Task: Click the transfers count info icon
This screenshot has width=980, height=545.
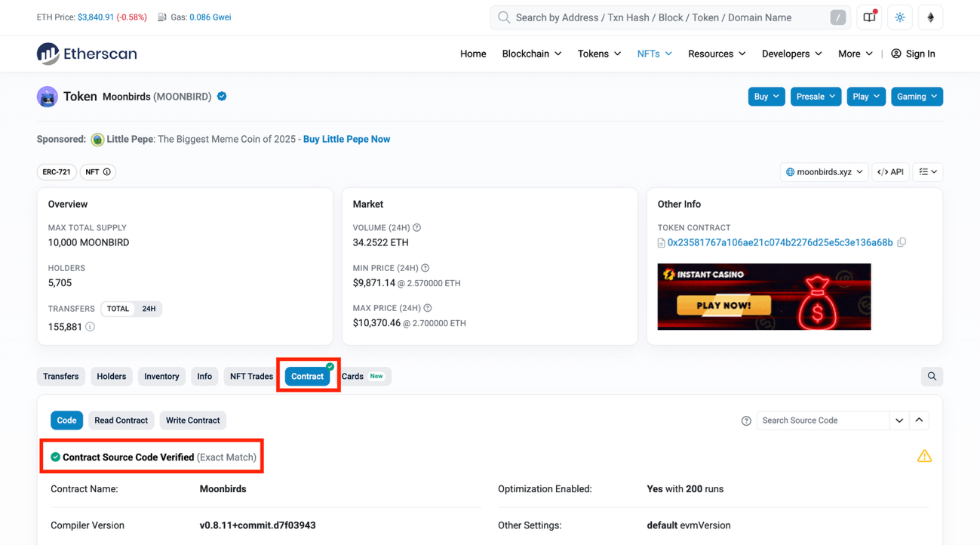Action: [90, 327]
